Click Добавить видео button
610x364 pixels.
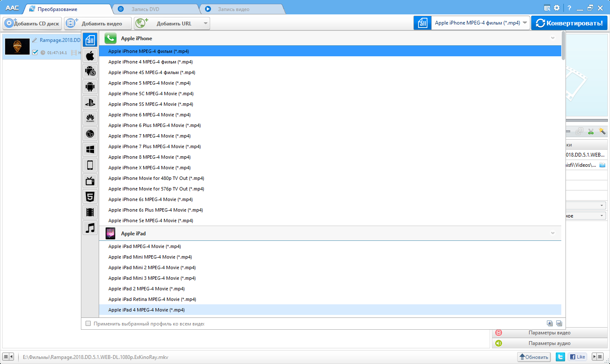click(98, 23)
